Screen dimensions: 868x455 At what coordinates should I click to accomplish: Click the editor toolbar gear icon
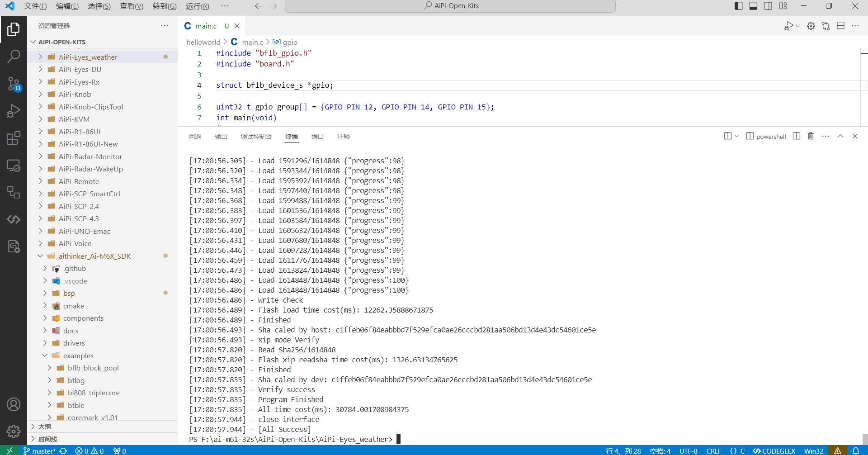click(x=811, y=26)
